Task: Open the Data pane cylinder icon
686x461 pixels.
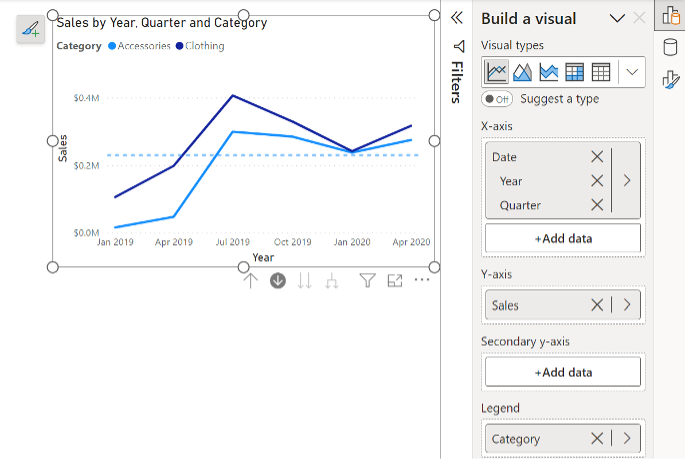Action: (x=670, y=47)
